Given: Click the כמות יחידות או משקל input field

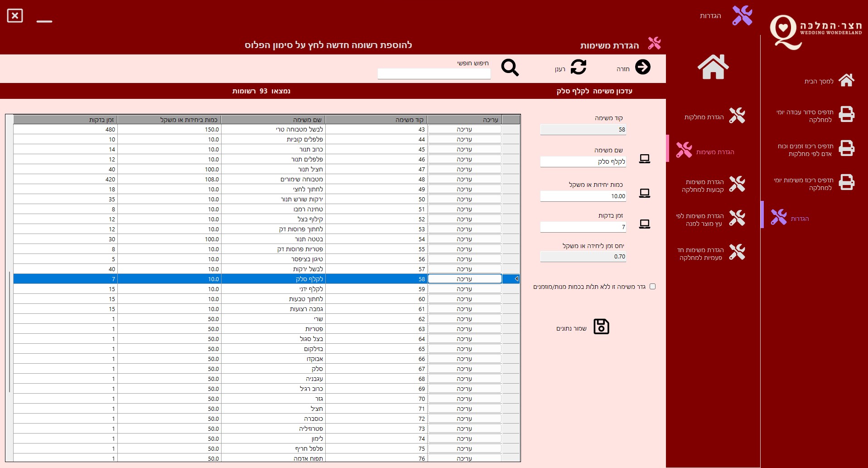Looking at the screenshot, I should (583, 196).
